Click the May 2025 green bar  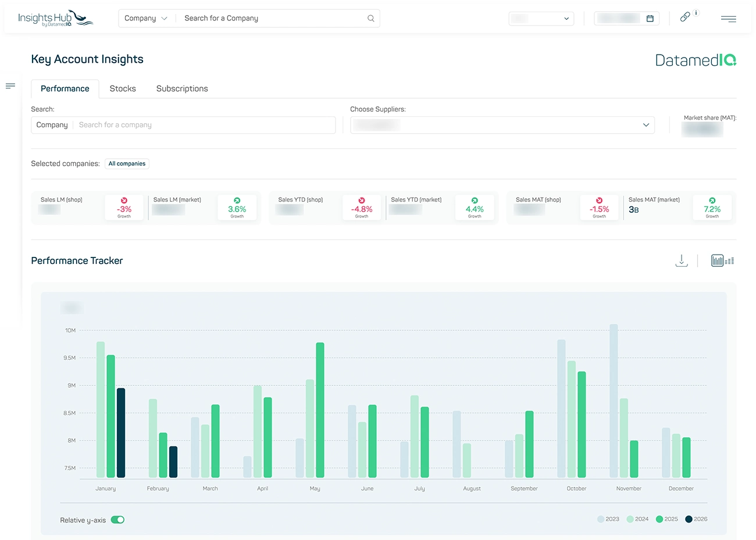tap(320, 410)
